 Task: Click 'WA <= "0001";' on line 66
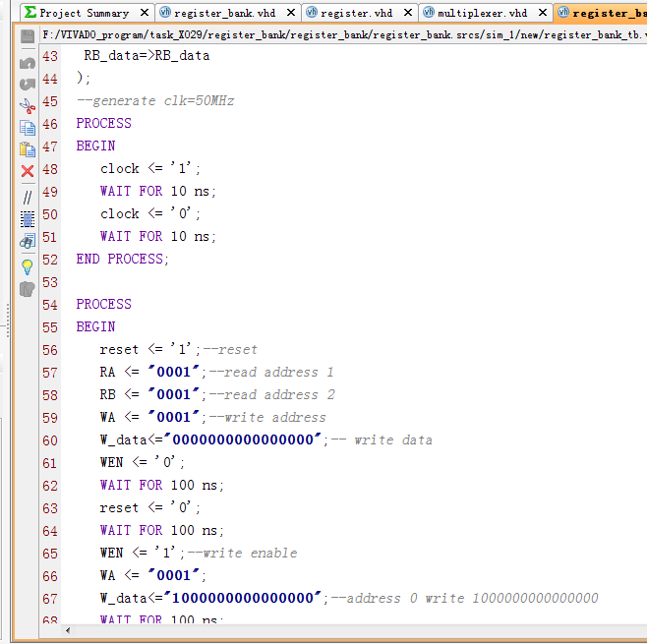[153, 575]
